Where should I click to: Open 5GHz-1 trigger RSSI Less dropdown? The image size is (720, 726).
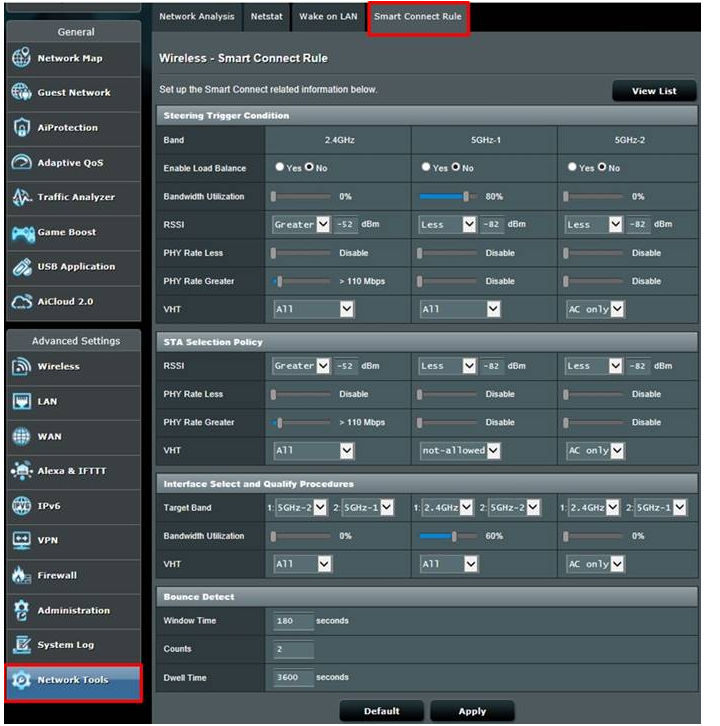coord(447,225)
